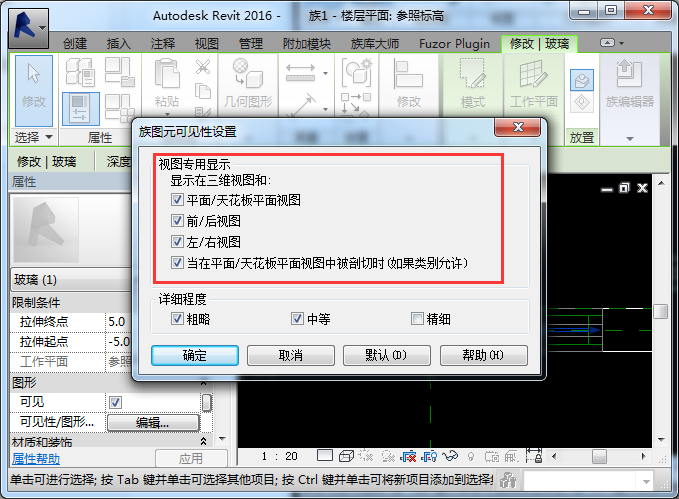Collapse the 材质和装饰 properties section
Viewport: 679px width, 499px height.
pos(204,441)
